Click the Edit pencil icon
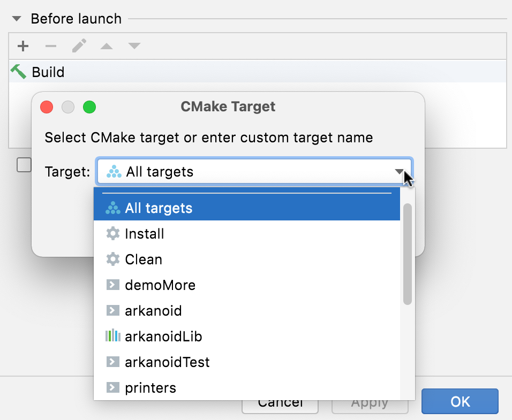Screen dimensions: 512x420 [x=78, y=46]
